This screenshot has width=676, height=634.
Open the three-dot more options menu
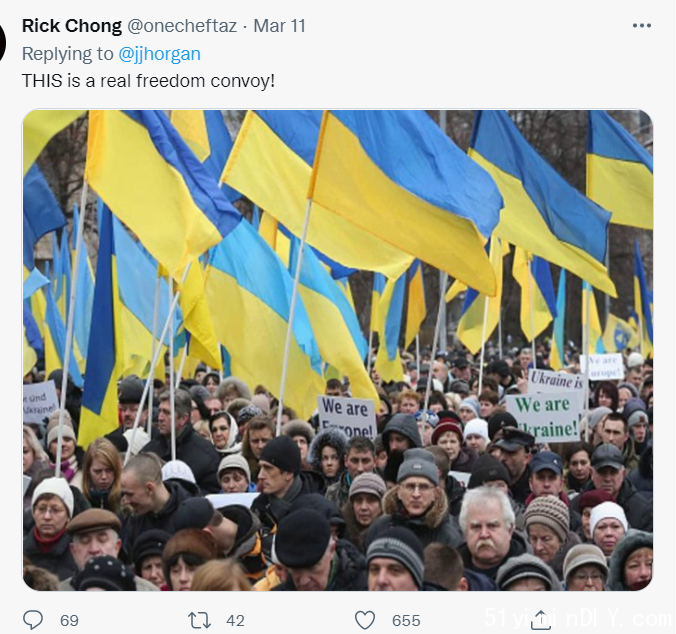point(642,25)
